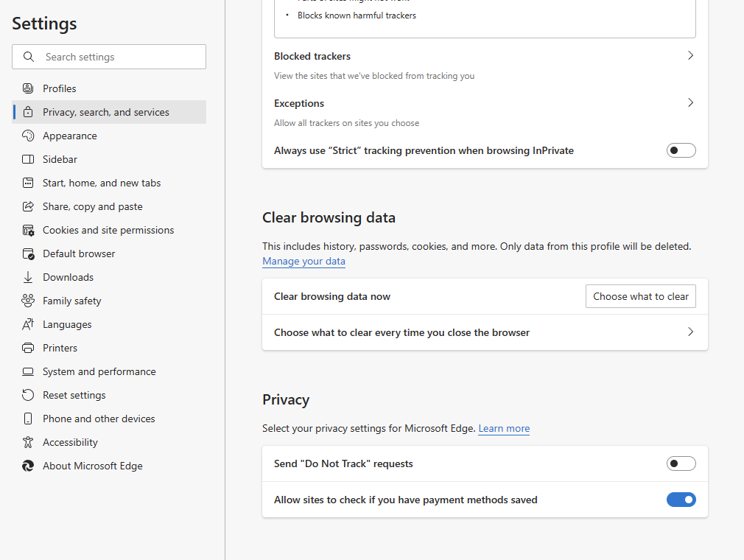The height and width of the screenshot is (560, 744).
Task: Click Choose what to clear button
Action: click(x=641, y=296)
